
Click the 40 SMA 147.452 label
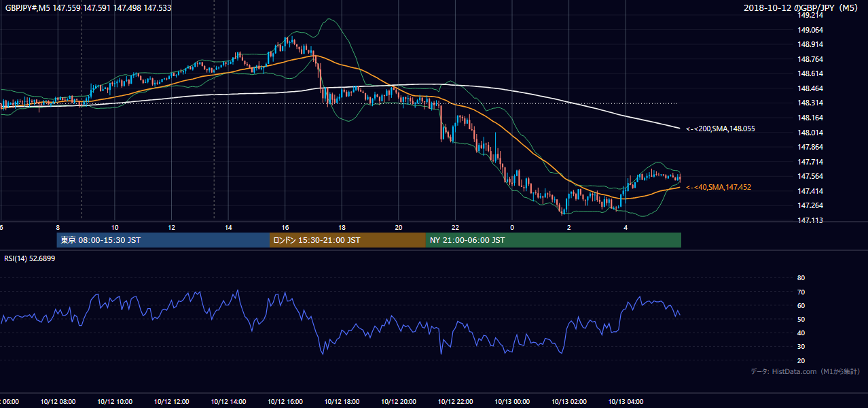(x=719, y=187)
